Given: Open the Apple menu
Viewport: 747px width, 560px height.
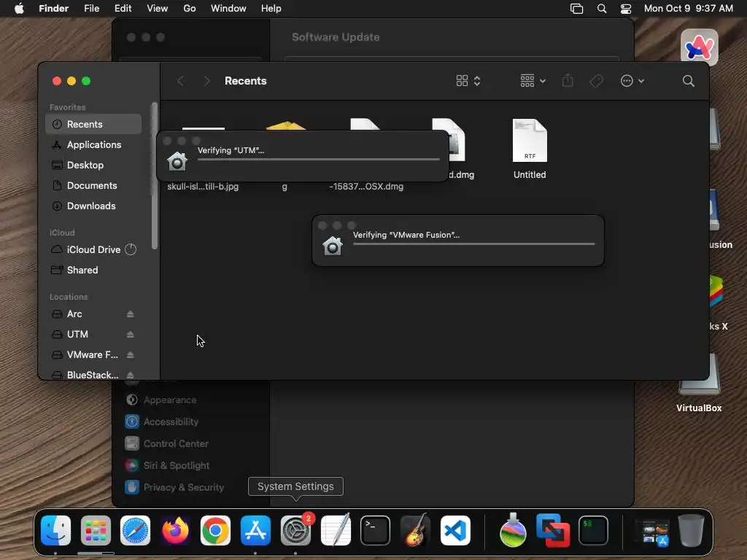Looking at the screenshot, I should point(19,9).
